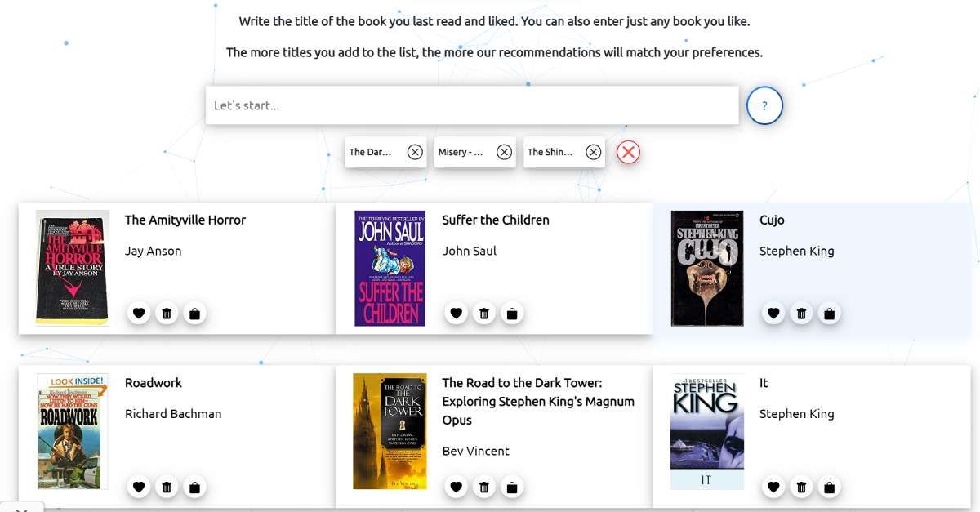Click the heart icon under "The Road to the Dark Tower"
The height and width of the screenshot is (512, 980).
coord(456,487)
